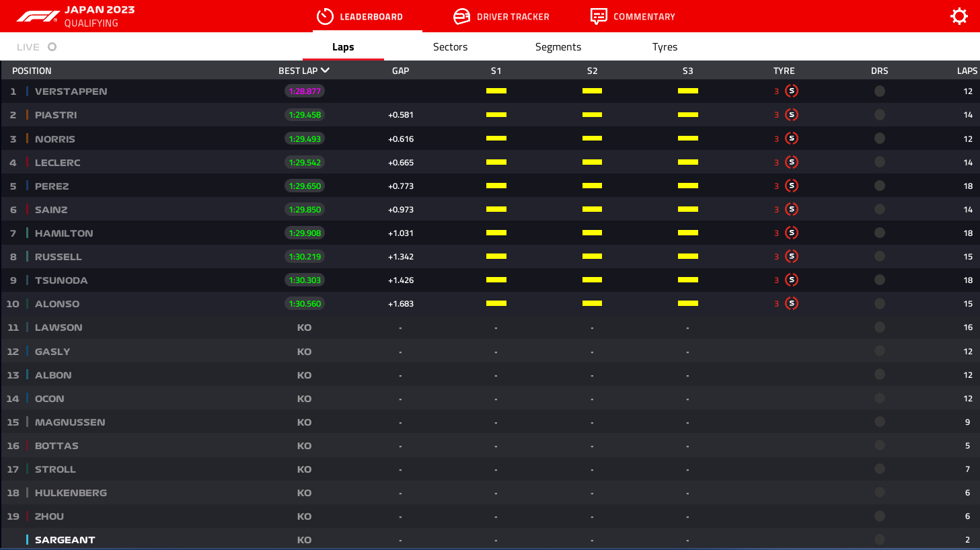Click Russell's soft tyre icon
The height and width of the screenshot is (550, 980).
click(x=792, y=256)
